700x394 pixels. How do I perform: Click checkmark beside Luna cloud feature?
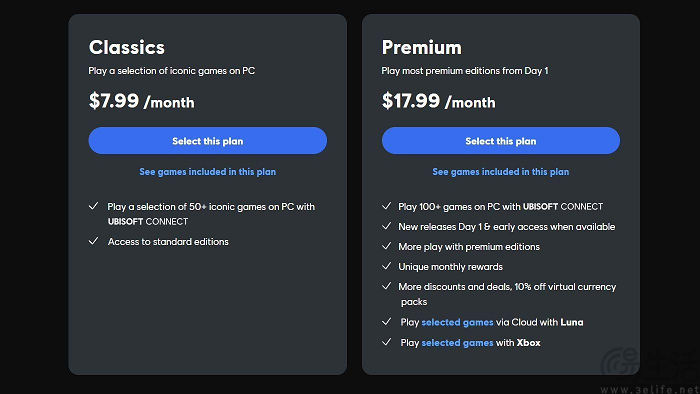tap(387, 321)
